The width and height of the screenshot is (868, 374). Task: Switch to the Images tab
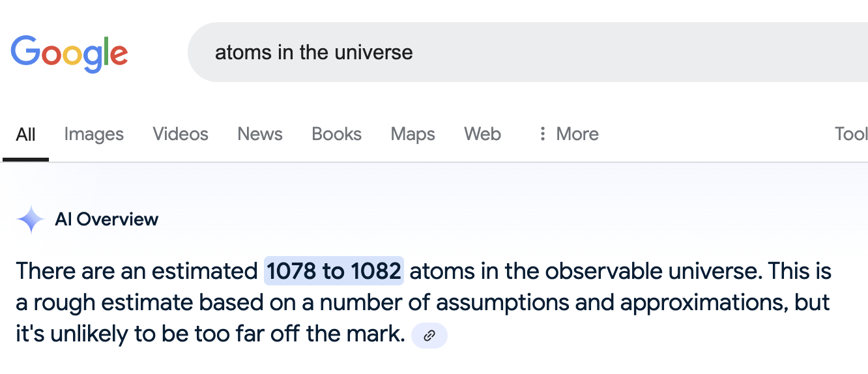[94, 134]
